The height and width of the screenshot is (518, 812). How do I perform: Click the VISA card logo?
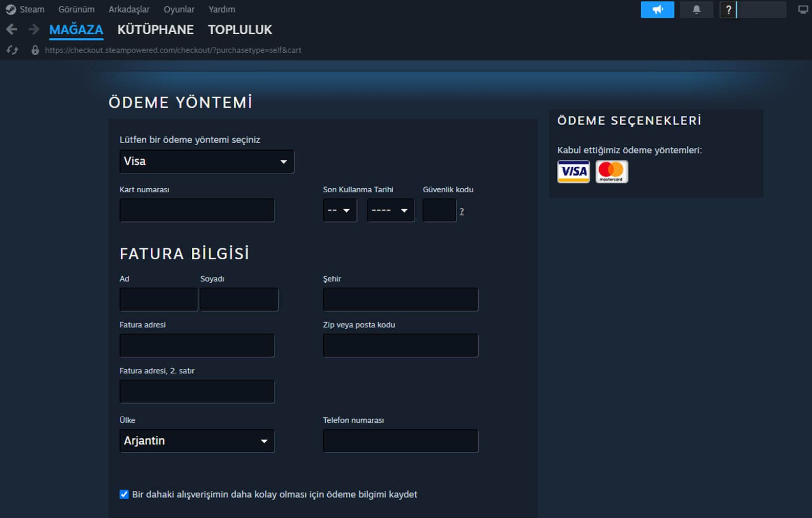point(573,171)
